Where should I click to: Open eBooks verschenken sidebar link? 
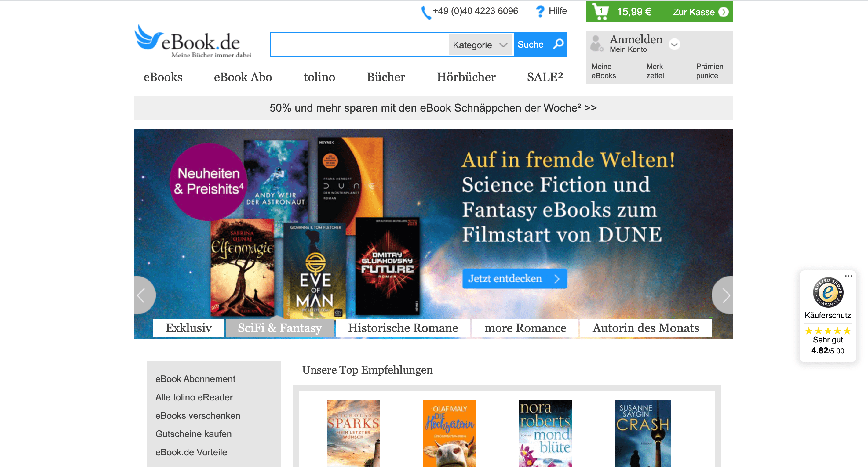198,416
